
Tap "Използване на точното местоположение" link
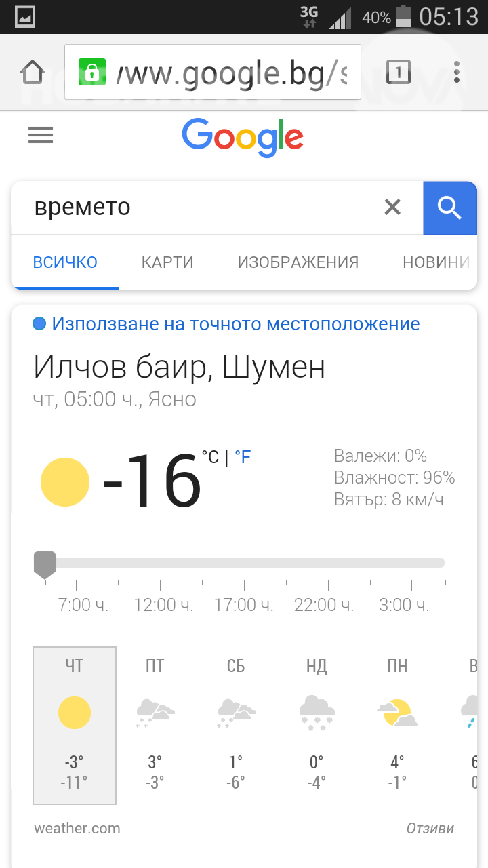[235, 324]
